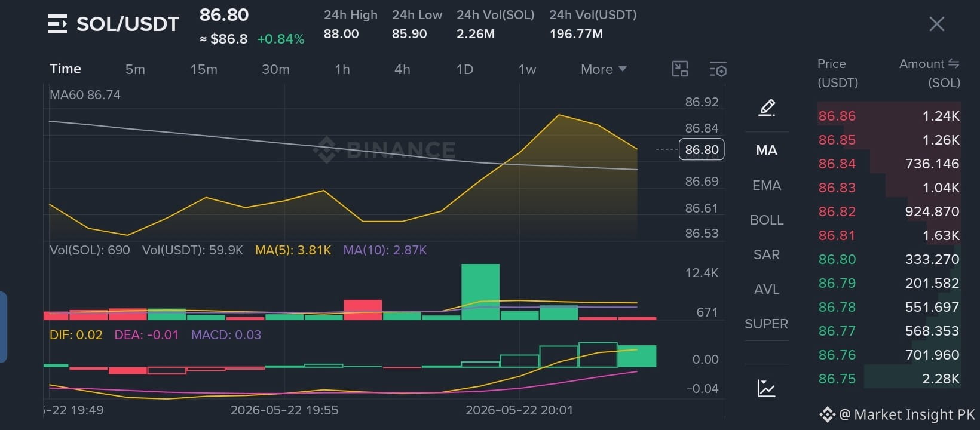The width and height of the screenshot is (980, 430).
Task: Enable the SAR indicator
Action: [767, 254]
